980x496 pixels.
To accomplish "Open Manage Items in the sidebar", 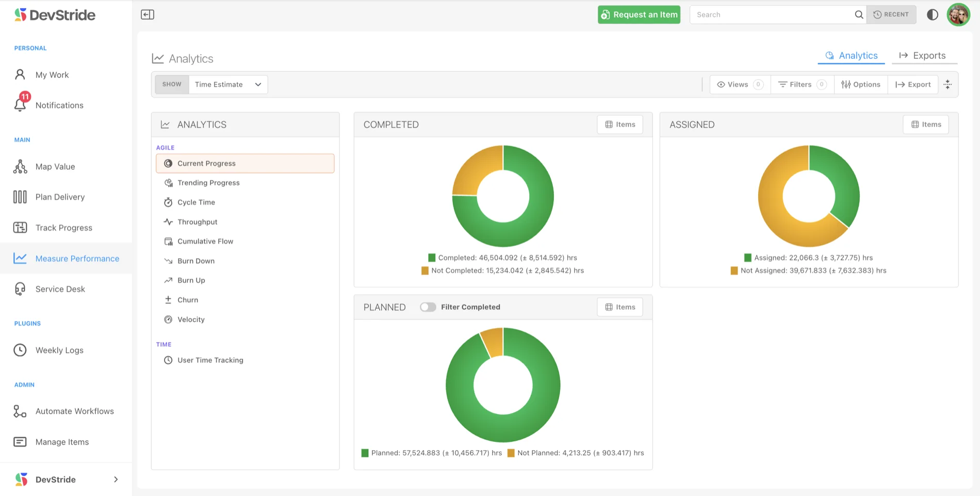I will (62, 442).
